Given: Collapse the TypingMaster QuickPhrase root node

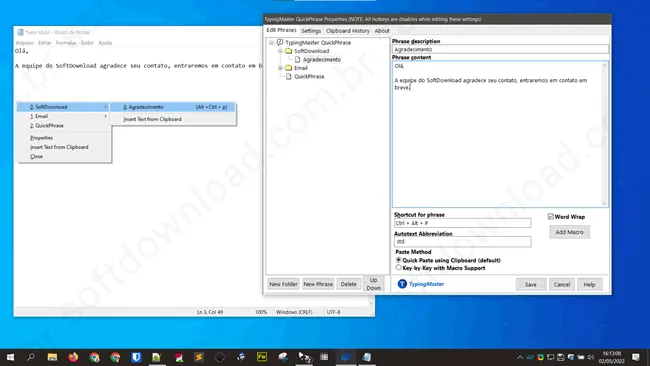Looking at the screenshot, I should tap(271, 42).
